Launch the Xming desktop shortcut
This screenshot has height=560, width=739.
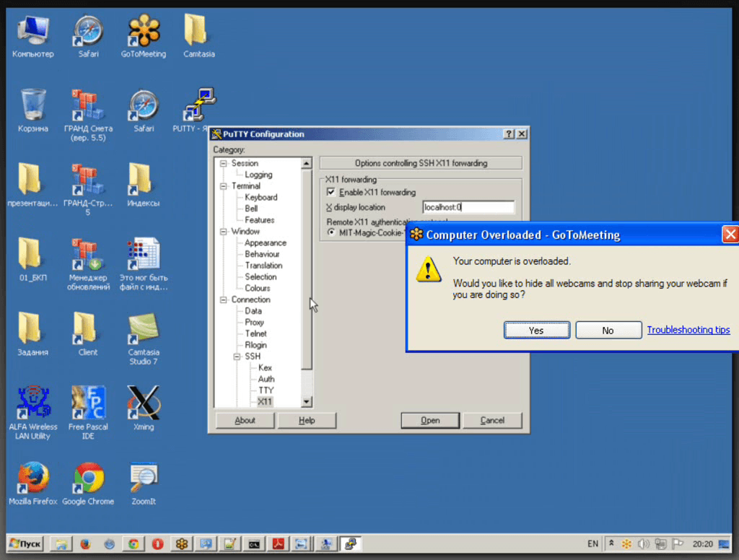pyautogui.click(x=144, y=409)
